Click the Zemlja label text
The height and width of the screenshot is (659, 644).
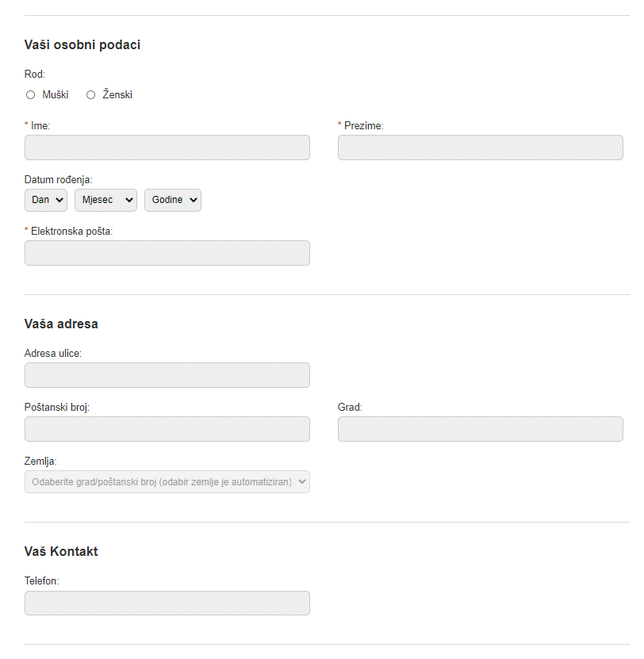(x=41, y=461)
